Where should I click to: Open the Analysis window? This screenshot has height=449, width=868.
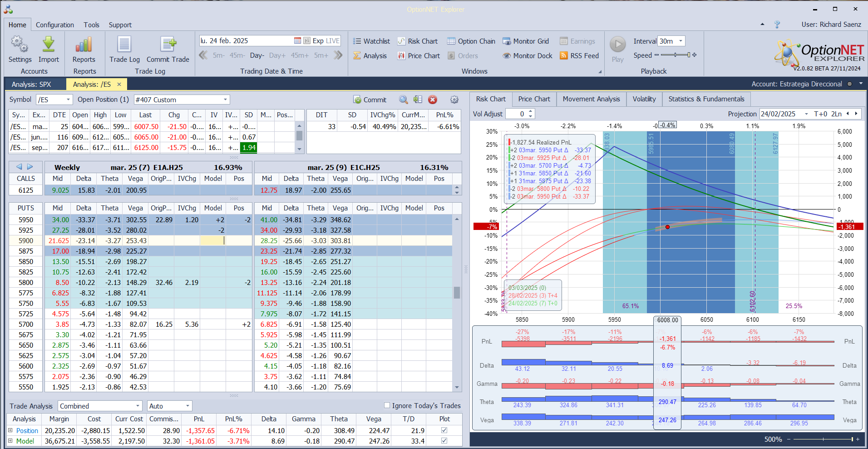(x=370, y=56)
